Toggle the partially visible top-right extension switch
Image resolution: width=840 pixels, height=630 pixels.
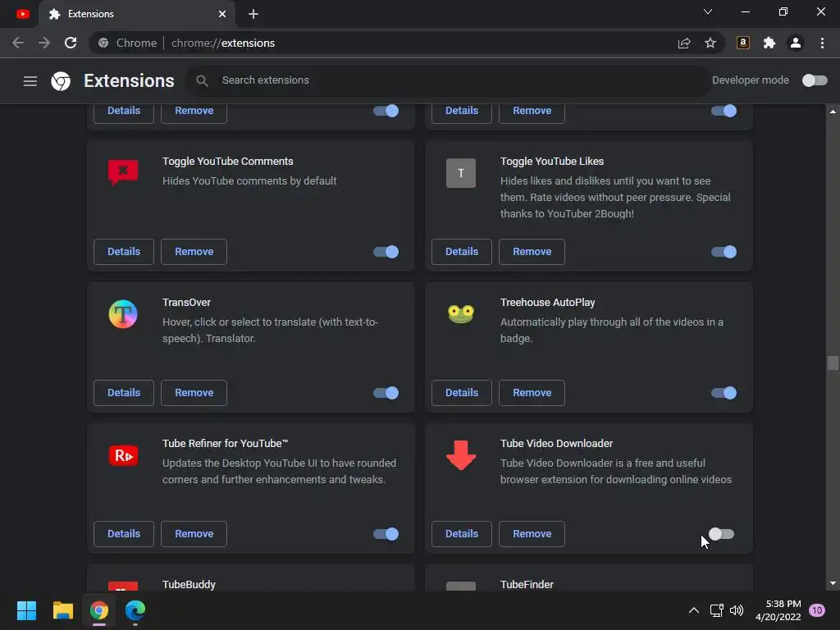point(724,111)
